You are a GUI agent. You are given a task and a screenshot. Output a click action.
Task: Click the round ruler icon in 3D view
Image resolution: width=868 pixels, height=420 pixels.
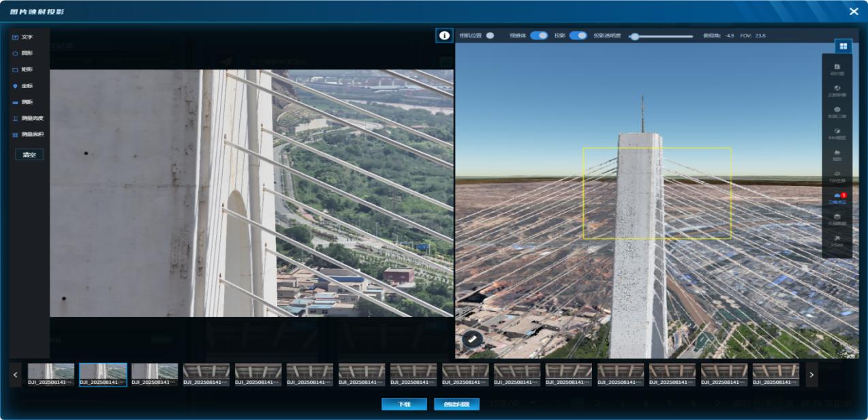click(x=472, y=339)
